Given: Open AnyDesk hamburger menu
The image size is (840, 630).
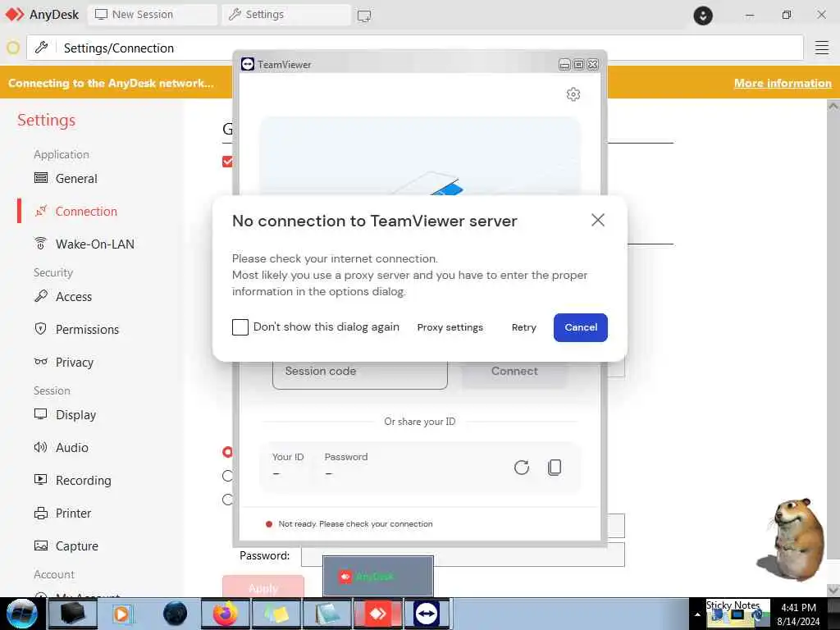Looking at the screenshot, I should [822, 48].
